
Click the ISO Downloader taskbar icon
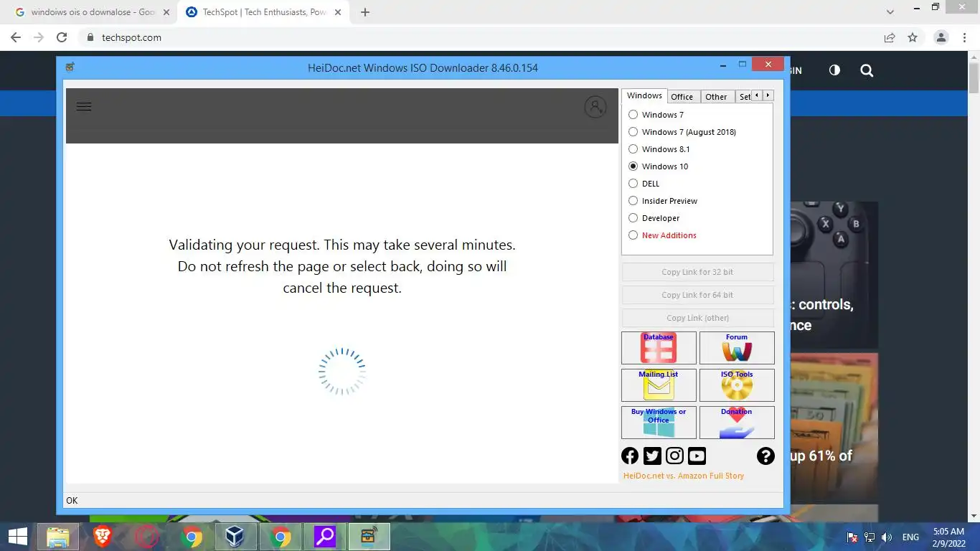coord(369,537)
